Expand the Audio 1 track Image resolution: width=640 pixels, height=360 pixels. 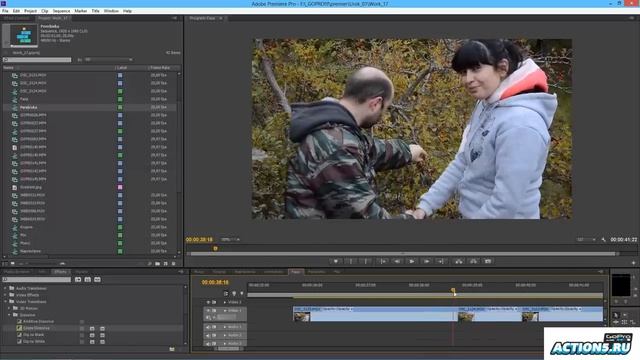pos(225,327)
